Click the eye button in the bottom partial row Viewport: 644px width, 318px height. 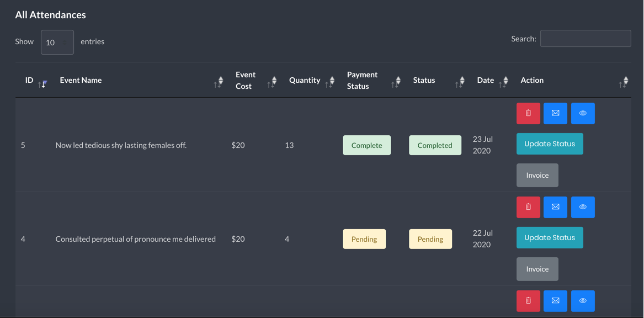pyautogui.click(x=583, y=301)
